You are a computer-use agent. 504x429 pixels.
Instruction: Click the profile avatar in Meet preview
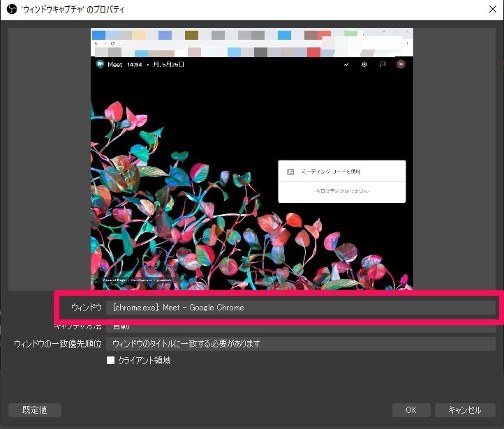coord(401,64)
